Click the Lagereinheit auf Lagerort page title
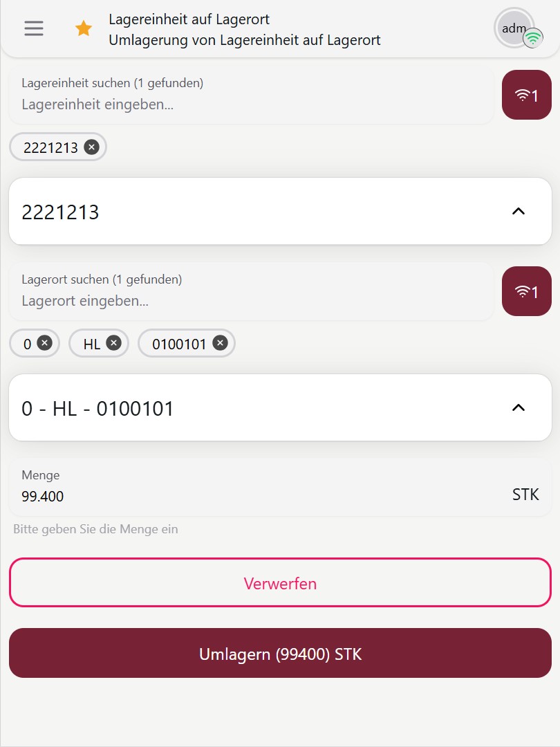Viewport: 560px width, 747px height. point(189,19)
